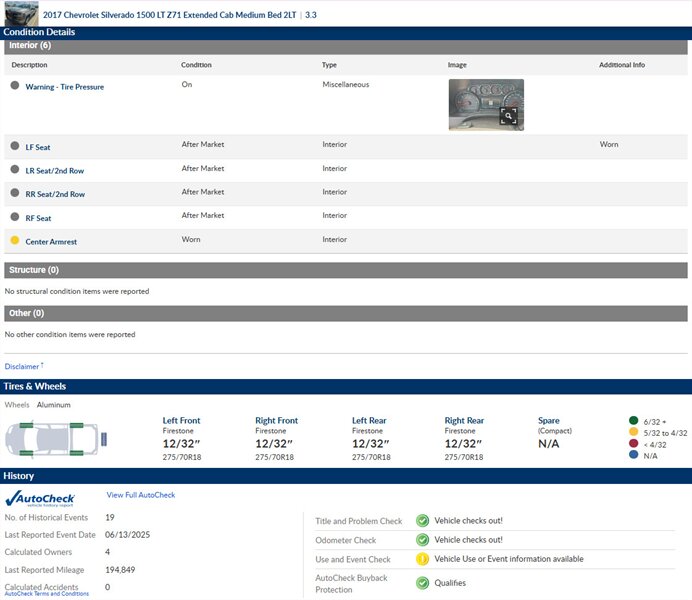Viewport: 692px width, 600px height.
Task: Enlarge the dashboard warning image
Action: pos(486,105)
